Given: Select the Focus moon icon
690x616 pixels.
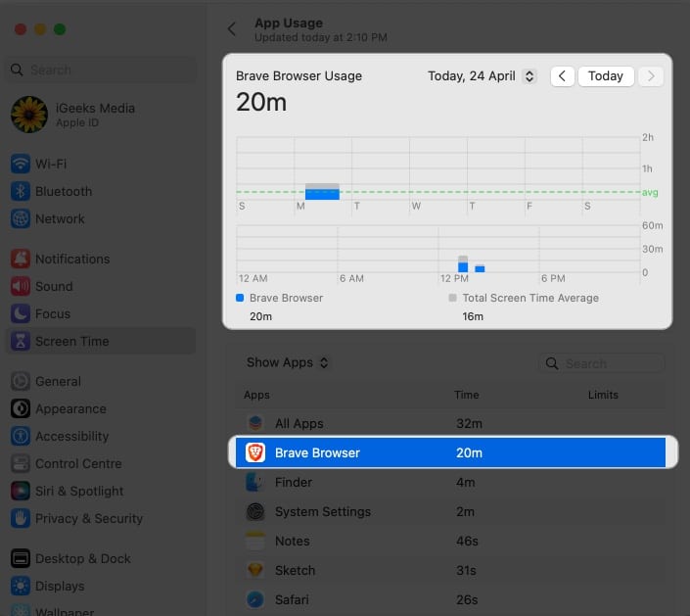Looking at the screenshot, I should point(21,313).
